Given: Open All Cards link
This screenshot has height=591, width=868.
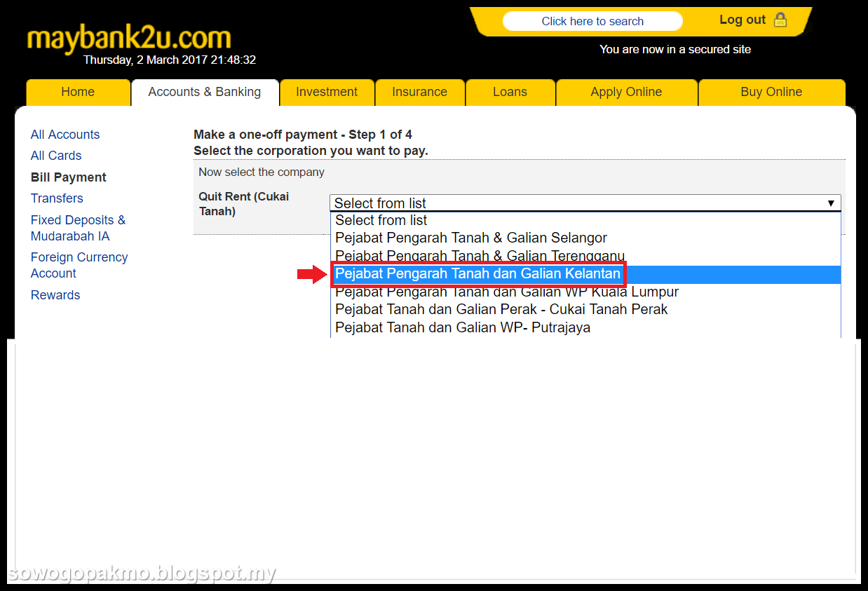Looking at the screenshot, I should (x=56, y=156).
